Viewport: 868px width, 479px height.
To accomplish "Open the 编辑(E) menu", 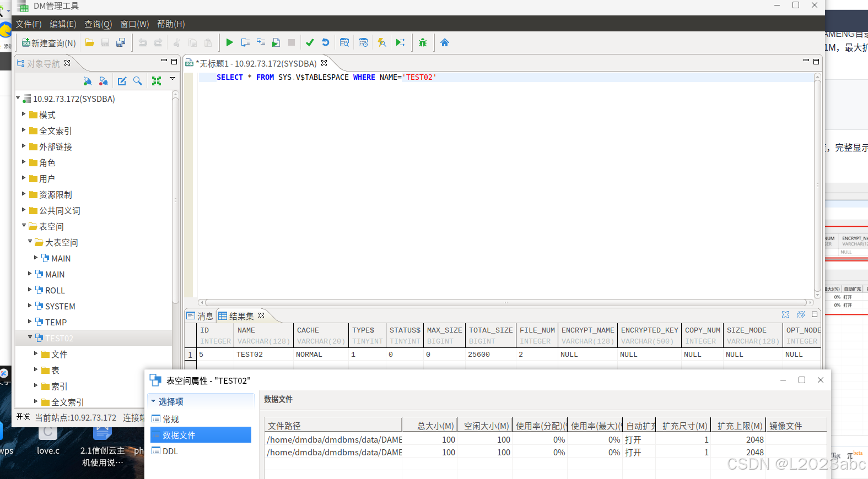I will (x=63, y=24).
